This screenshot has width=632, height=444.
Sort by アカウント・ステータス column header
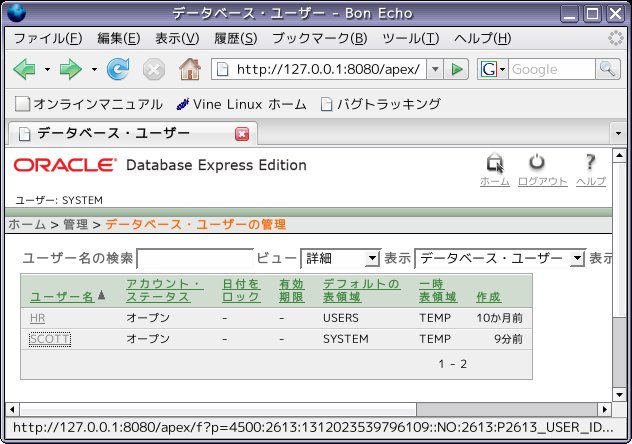tap(165, 290)
